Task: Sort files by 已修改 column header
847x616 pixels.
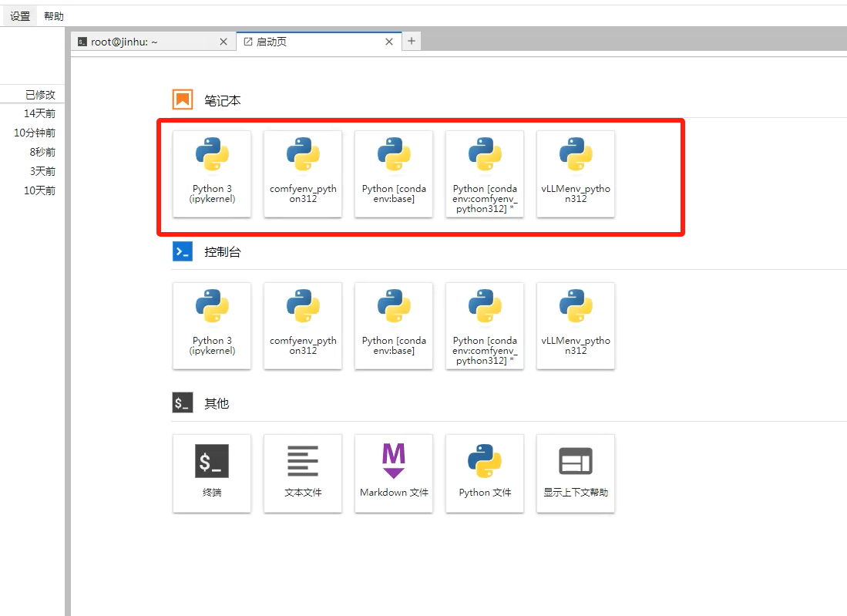Action: click(x=32, y=95)
